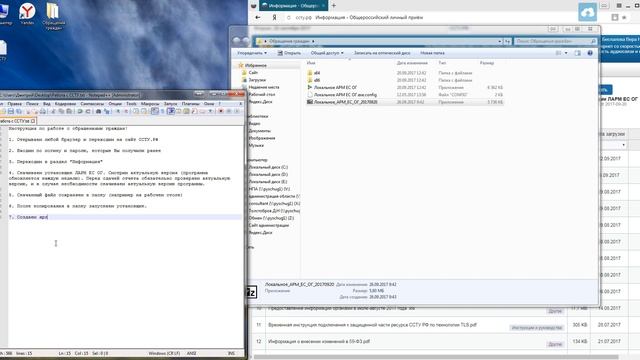Select Загрузки in Explorer navigation pane
Screen dimensions: 640x360
257,80
